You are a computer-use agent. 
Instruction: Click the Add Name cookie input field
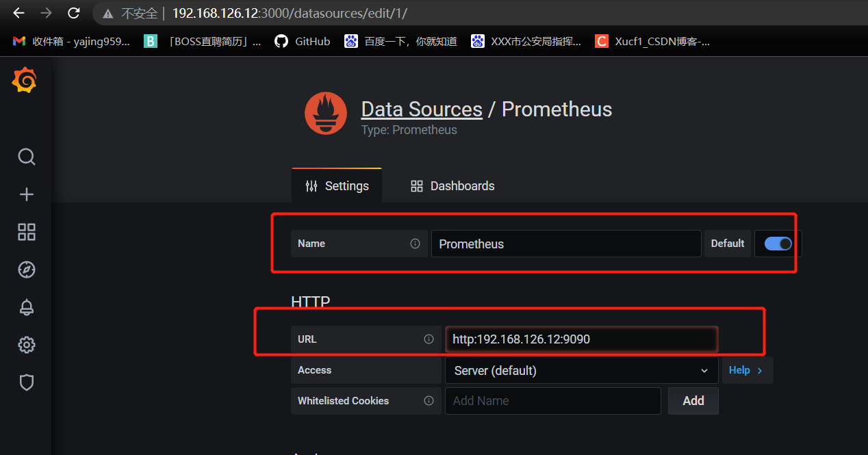point(553,401)
